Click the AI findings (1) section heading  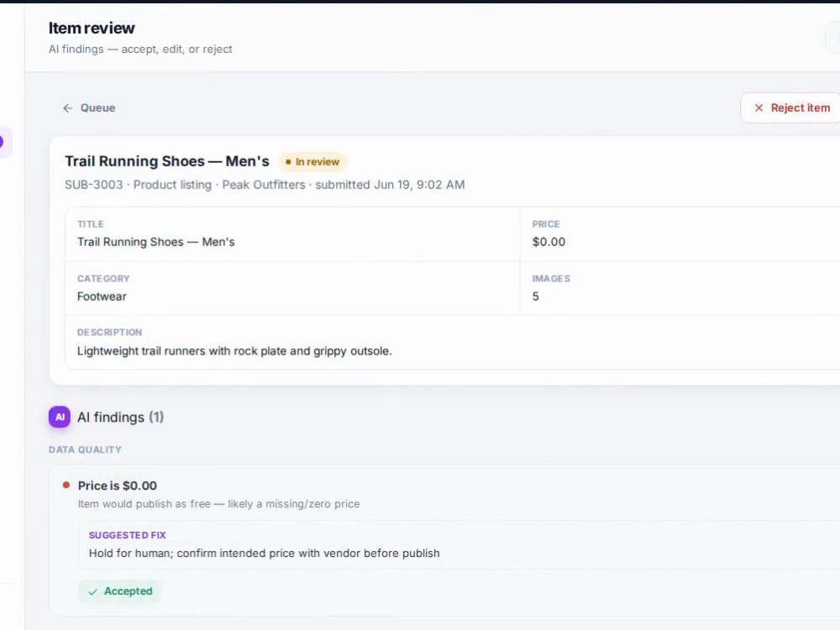[x=120, y=417]
